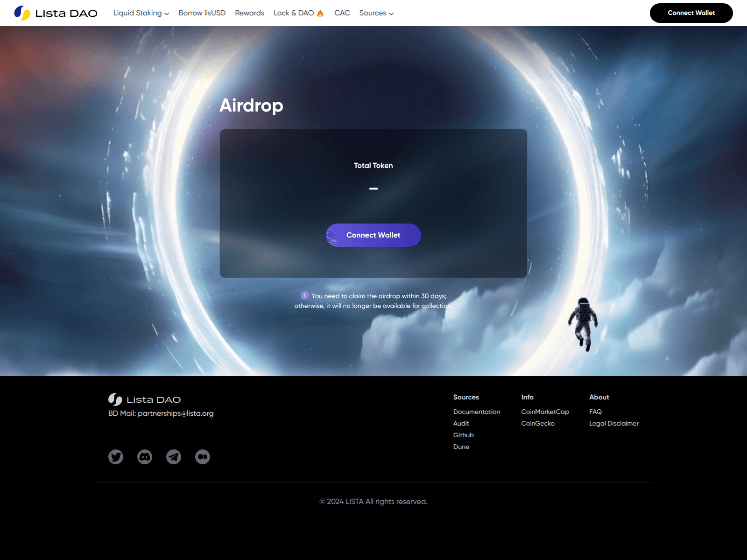Click the Lista DAO logo in the footer
747x560 pixels.
tap(144, 399)
